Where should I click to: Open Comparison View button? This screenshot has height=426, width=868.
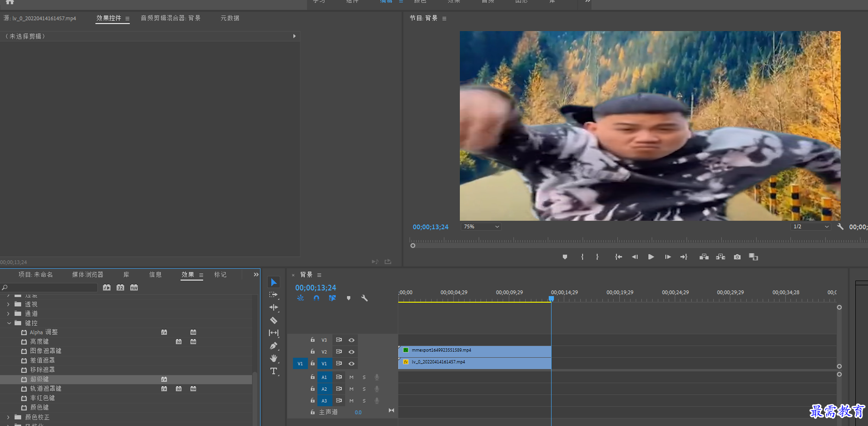coord(753,257)
